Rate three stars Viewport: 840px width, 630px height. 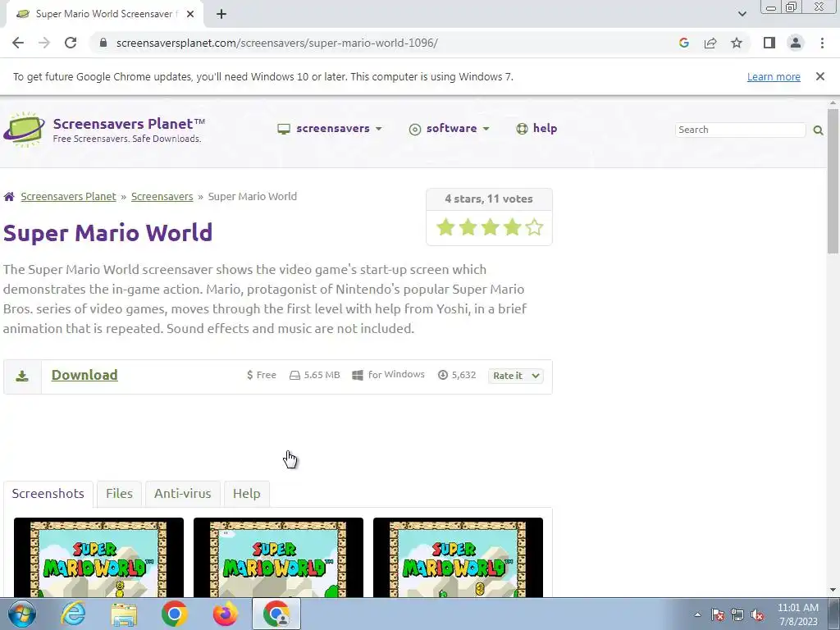[x=490, y=227]
